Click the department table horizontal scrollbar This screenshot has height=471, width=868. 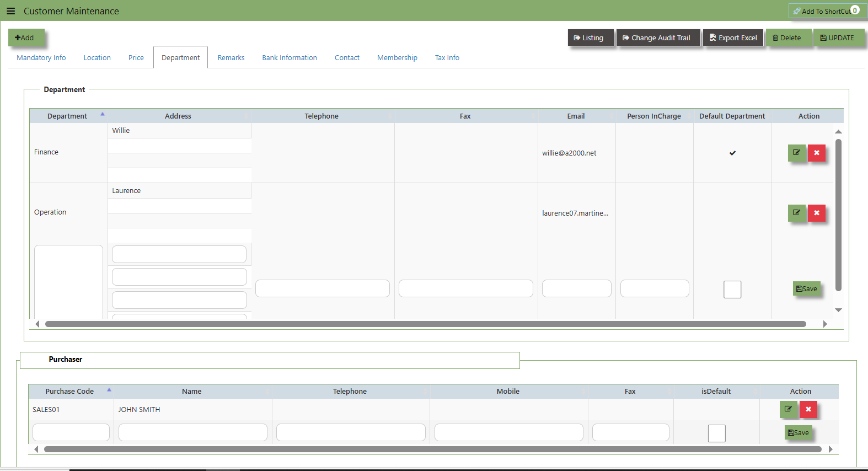point(426,324)
